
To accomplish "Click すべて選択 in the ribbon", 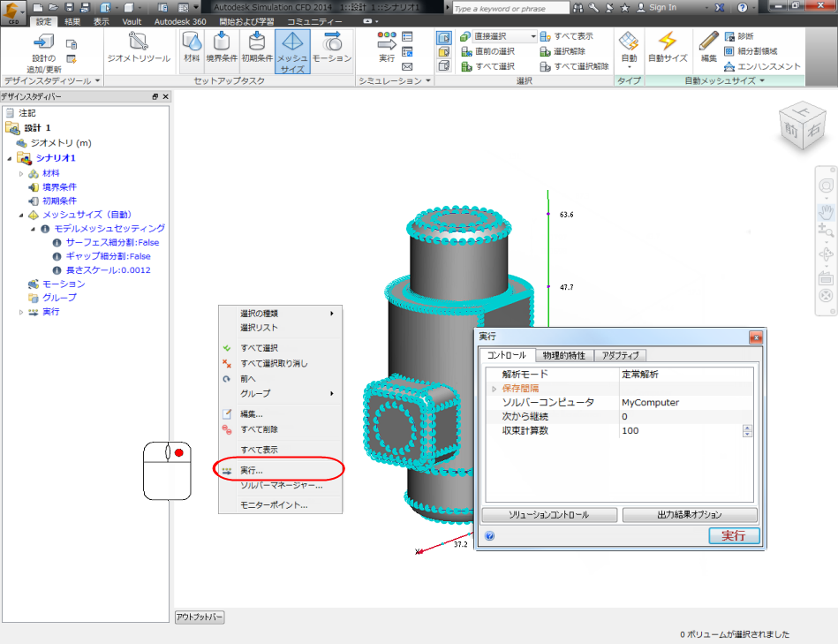I will [x=488, y=66].
